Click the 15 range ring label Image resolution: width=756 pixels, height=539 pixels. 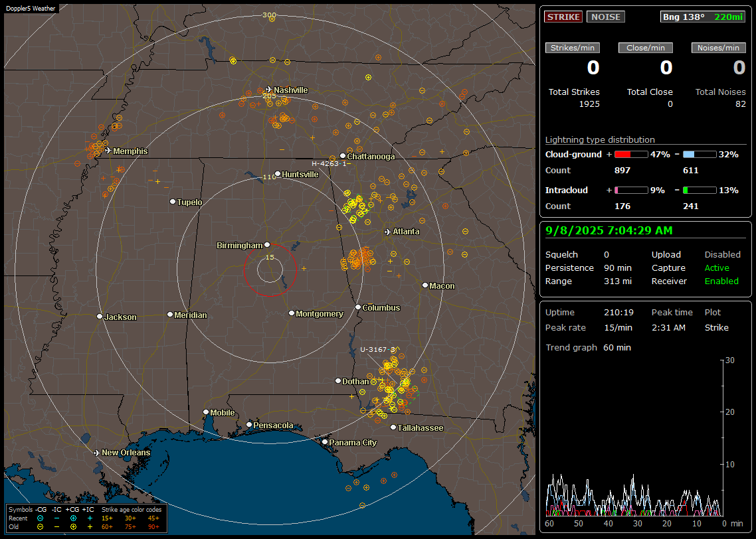tap(270, 257)
